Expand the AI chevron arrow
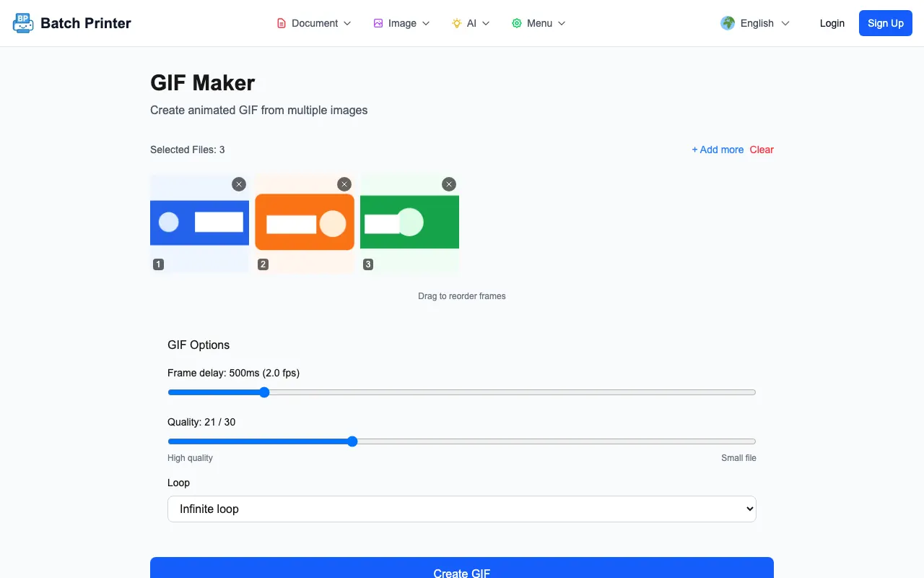 [486, 23]
